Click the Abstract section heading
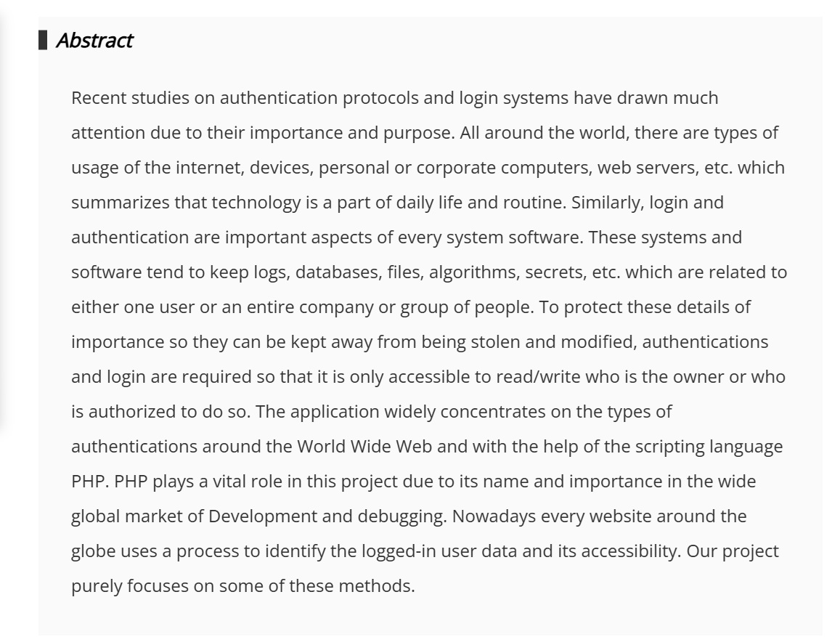840x637 pixels. coord(94,41)
